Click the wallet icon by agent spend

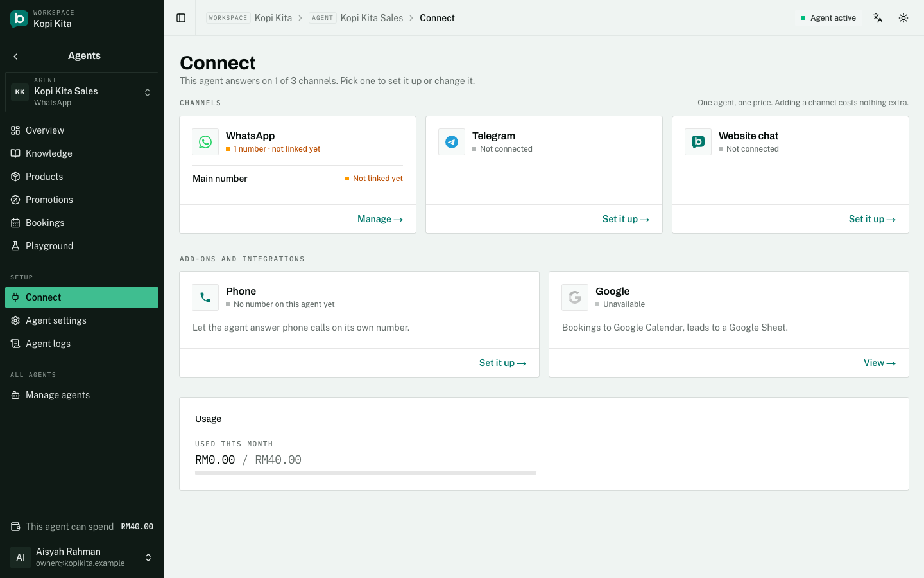pos(15,527)
